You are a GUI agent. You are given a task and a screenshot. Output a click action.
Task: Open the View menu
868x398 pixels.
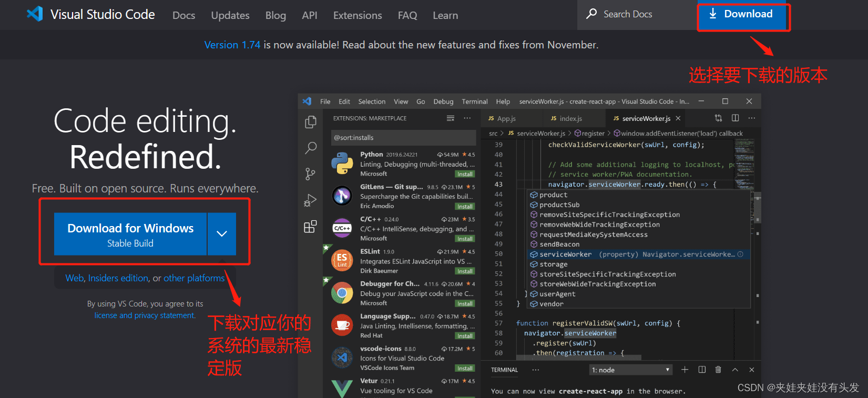click(401, 101)
